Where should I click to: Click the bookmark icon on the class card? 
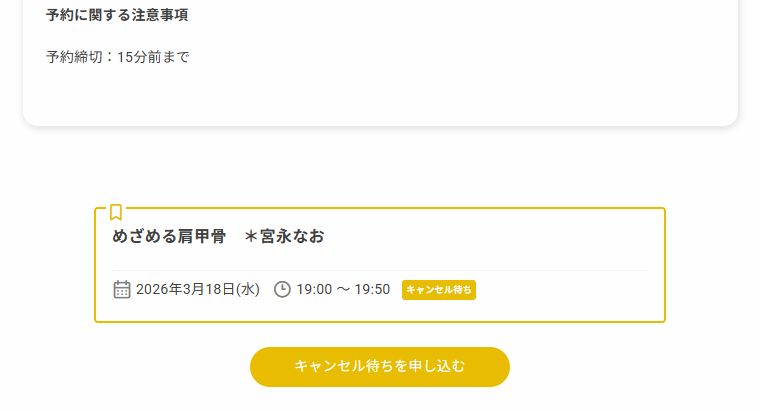(x=116, y=212)
